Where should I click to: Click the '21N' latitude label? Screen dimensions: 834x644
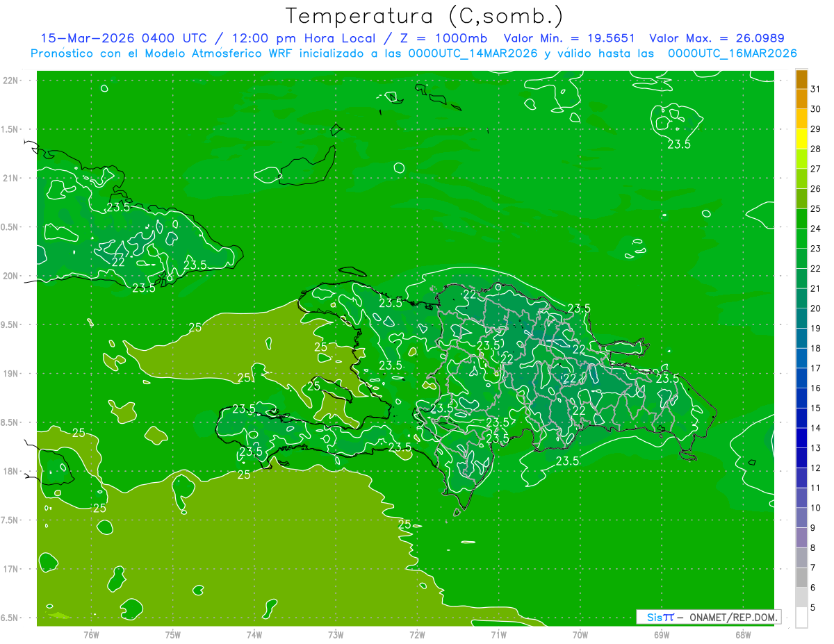tap(11, 178)
